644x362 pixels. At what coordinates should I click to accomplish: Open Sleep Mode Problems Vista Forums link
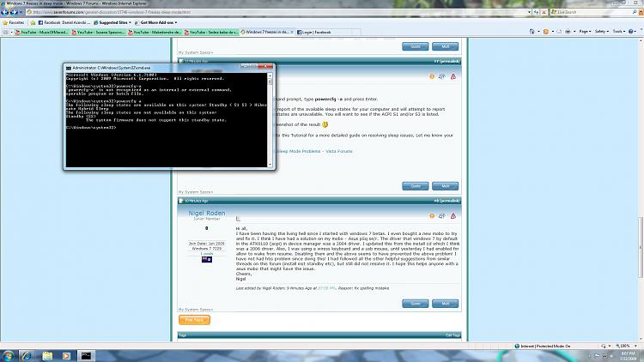tap(314, 152)
